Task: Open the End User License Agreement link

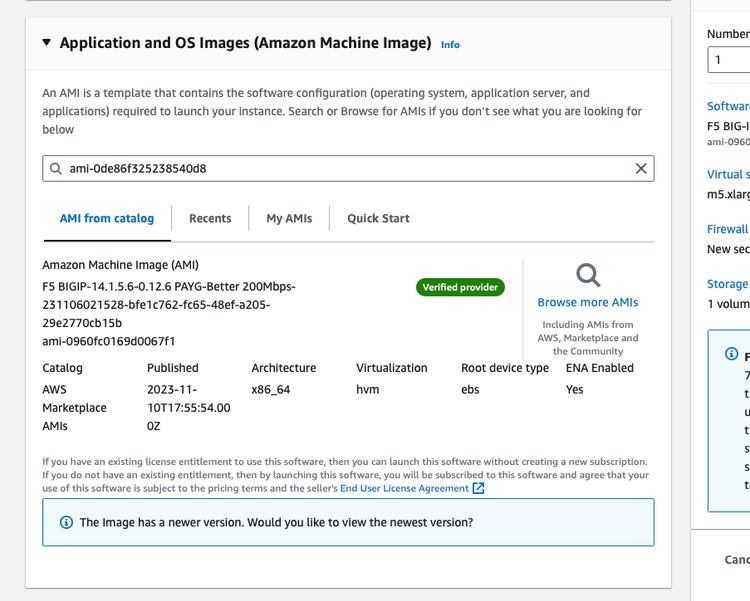Action: tap(404, 489)
